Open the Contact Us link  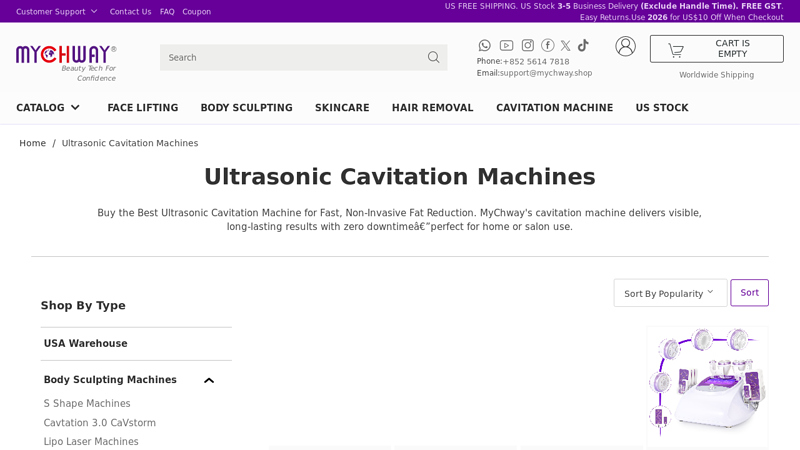point(130,11)
